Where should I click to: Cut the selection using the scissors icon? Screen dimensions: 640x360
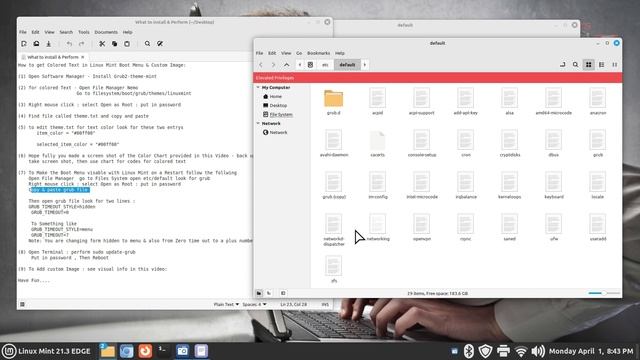point(102,44)
